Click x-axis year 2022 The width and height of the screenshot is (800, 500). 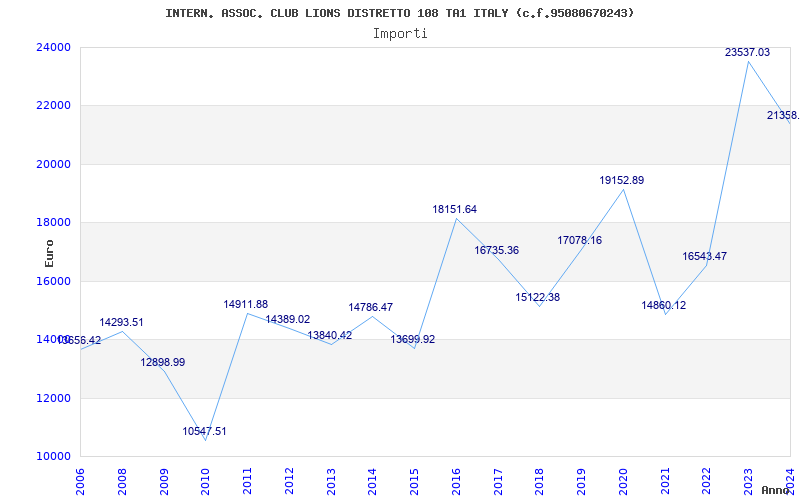point(707,482)
